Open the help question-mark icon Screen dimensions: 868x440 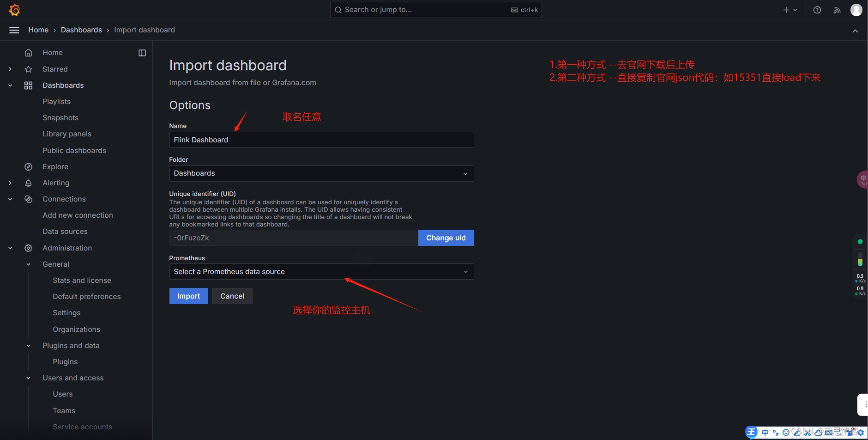817,10
